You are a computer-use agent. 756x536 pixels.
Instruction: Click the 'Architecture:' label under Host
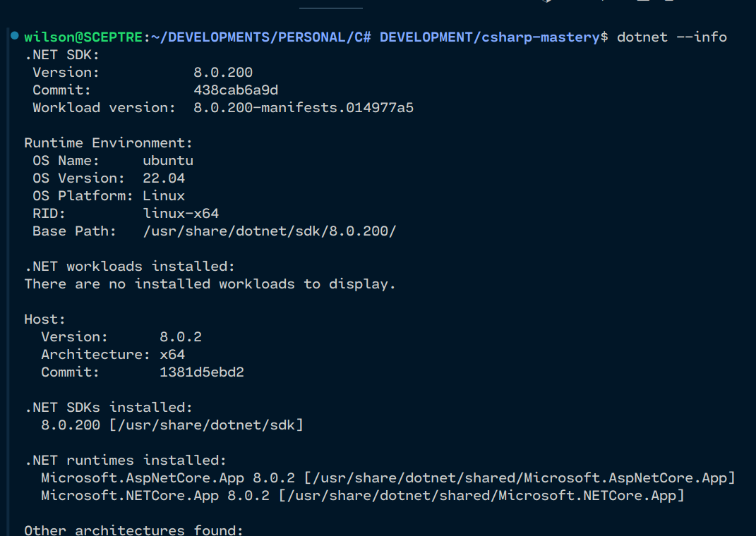tap(95, 355)
